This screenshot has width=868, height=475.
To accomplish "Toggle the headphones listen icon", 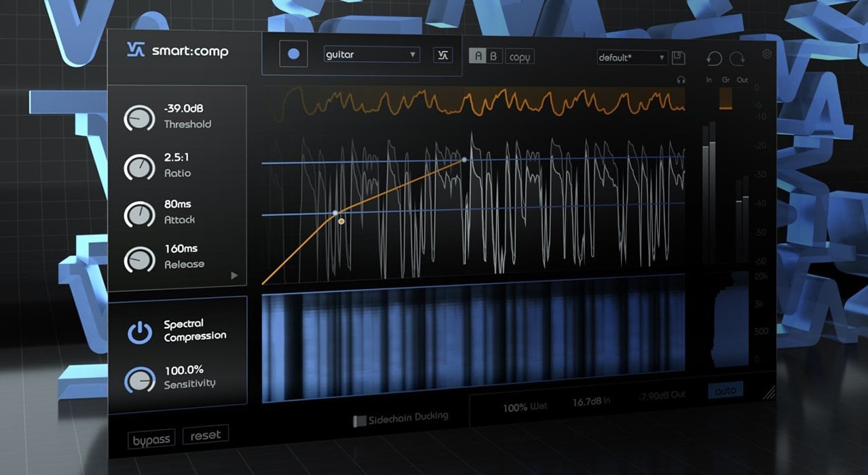I will (681, 79).
